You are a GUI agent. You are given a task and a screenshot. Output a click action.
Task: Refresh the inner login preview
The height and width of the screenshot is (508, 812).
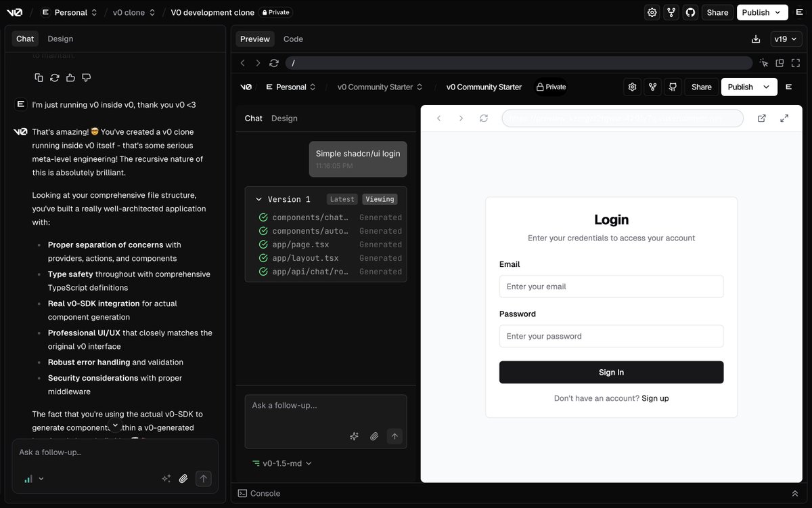click(x=483, y=118)
